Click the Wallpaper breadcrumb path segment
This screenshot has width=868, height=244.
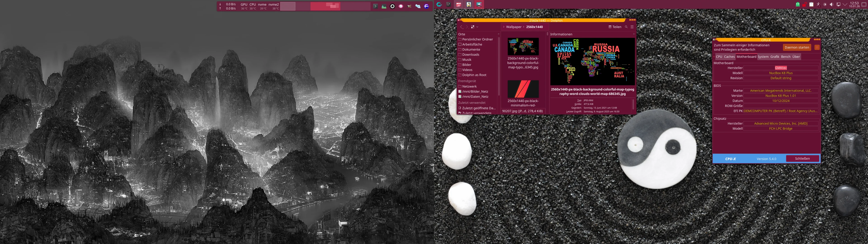tap(514, 27)
